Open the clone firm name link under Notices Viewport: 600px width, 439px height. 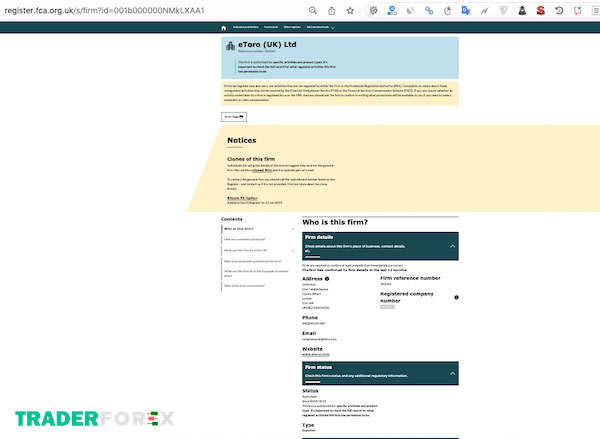(242, 198)
